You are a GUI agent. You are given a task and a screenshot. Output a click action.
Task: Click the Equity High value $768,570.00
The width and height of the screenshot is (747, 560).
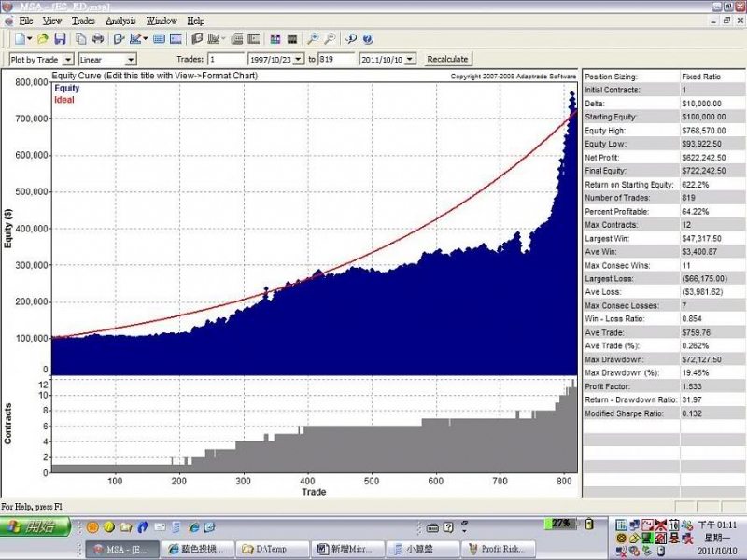coord(704,131)
